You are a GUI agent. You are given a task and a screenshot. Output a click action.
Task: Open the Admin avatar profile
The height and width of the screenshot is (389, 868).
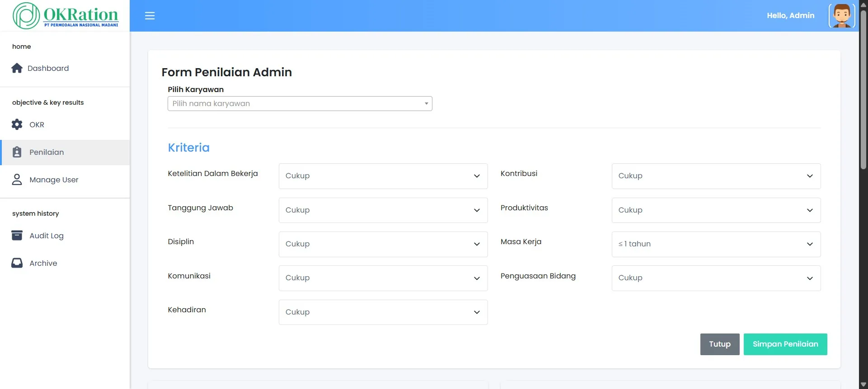842,16
